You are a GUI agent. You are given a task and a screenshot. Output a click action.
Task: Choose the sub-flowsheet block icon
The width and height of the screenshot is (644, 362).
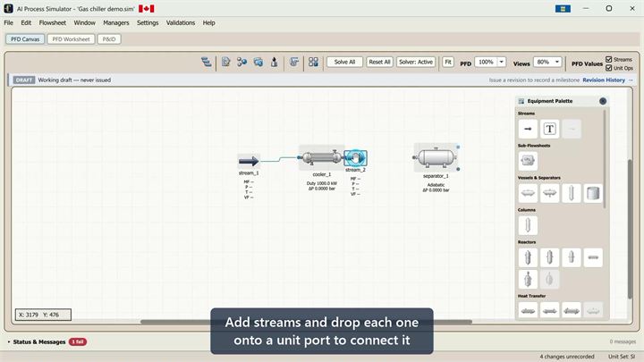[528, 161]
